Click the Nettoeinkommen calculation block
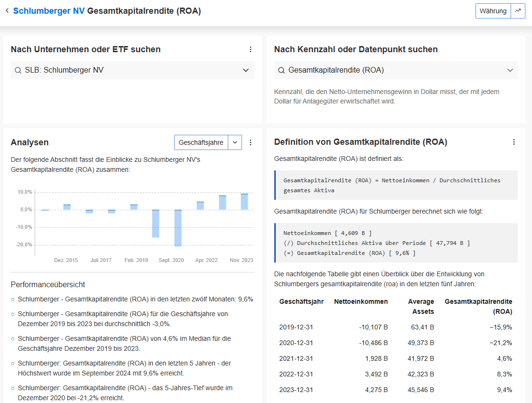 tap(395, 243)
